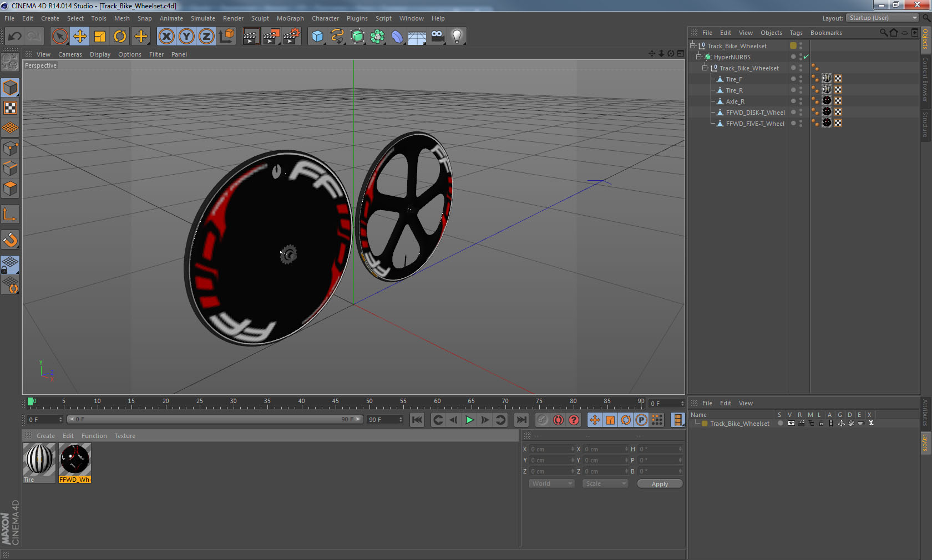Viewport: 932px width, 560px height.
Task: Click the Tire_F material tag
Action: (827, 79)
